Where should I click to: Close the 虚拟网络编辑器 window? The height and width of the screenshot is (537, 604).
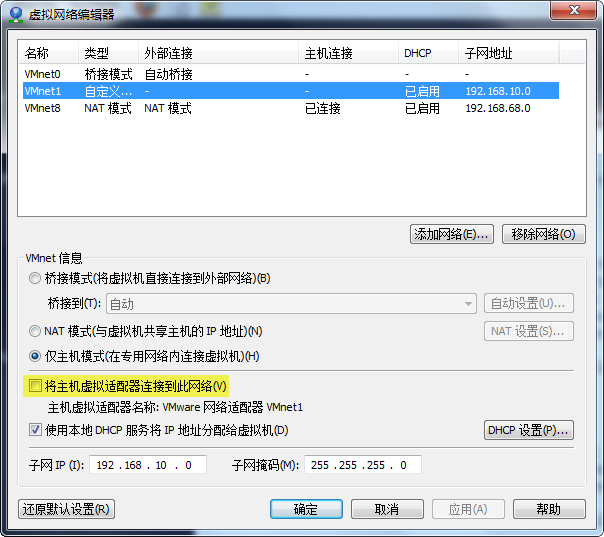[x=574, y=10]
